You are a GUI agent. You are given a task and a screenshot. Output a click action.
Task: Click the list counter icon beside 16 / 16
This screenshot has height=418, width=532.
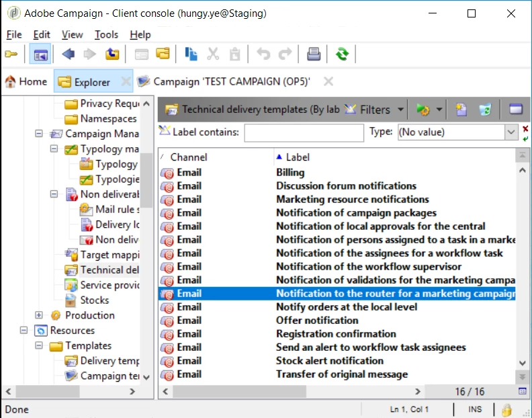point(523,391)
